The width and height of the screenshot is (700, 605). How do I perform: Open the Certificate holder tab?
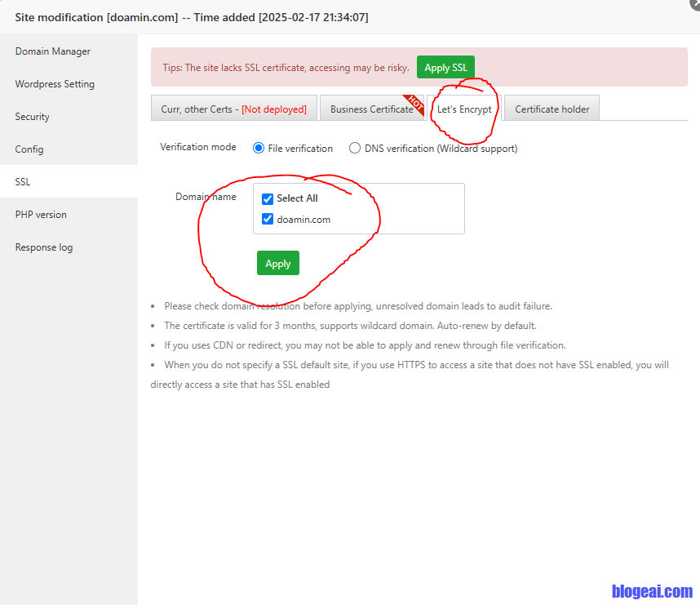[552, 109]
